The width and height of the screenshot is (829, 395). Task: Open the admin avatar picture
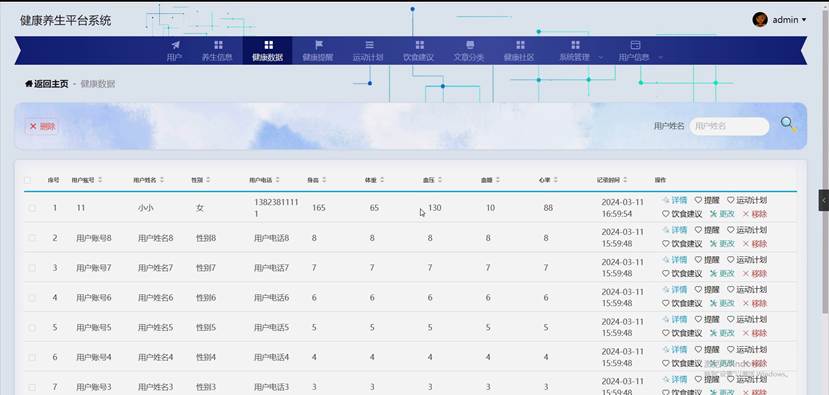coord(760,20)
